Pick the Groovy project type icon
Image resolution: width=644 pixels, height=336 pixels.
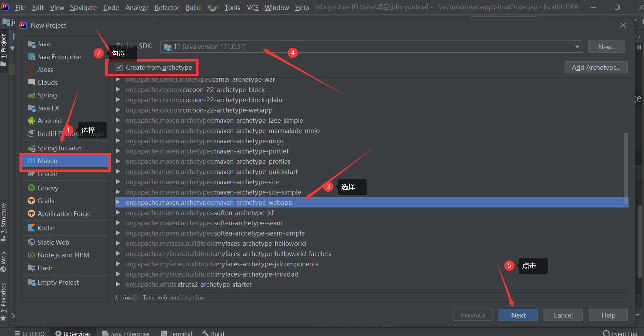tap(31, 188)
